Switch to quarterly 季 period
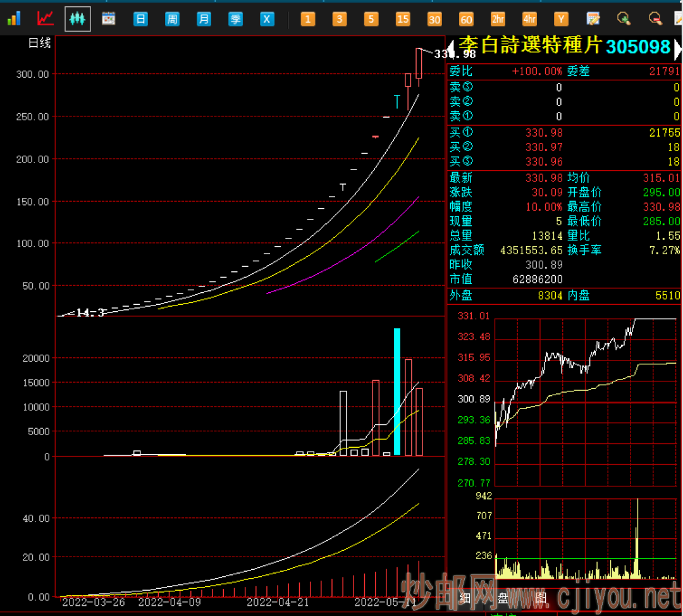 coord(235,19)
